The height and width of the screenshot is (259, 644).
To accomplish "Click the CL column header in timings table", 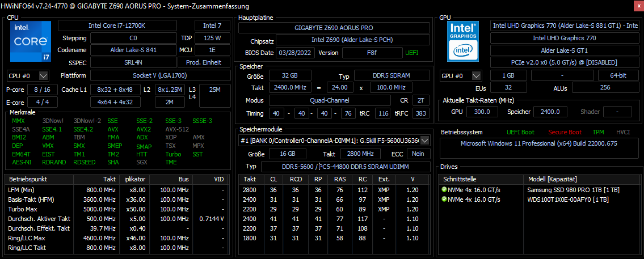I will click(273, 179).
